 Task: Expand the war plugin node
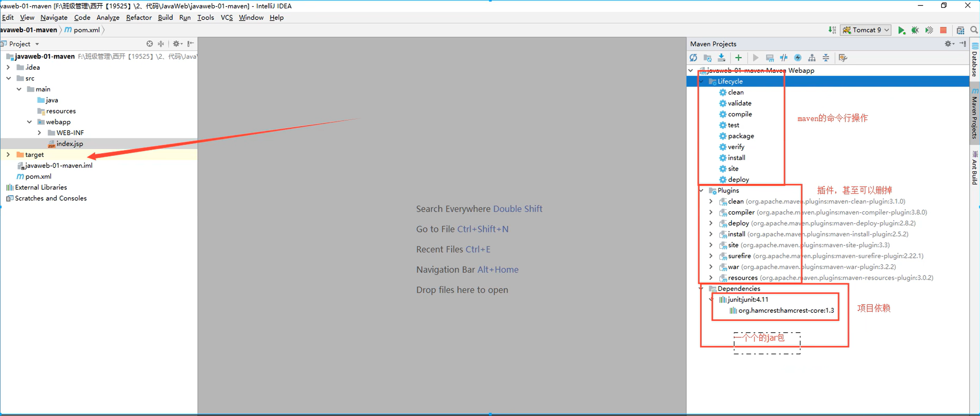pyautogui.click(x=711, y=266)
